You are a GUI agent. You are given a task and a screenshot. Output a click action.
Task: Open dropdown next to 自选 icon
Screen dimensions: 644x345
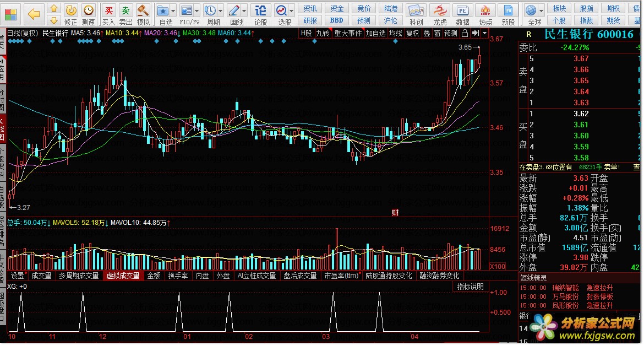point(173,10)
